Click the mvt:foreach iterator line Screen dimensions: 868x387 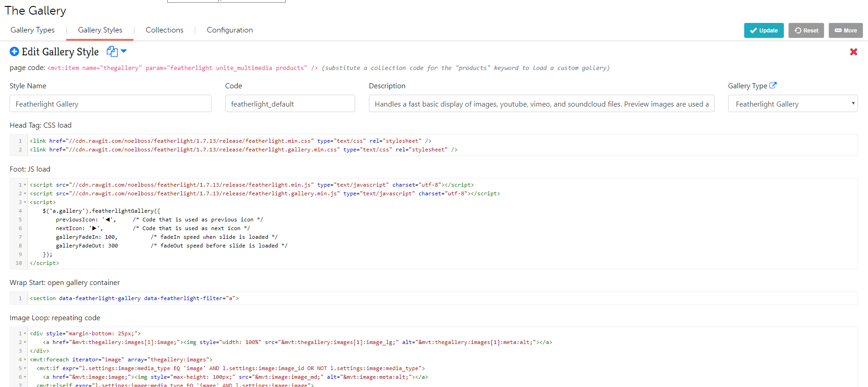121,360
